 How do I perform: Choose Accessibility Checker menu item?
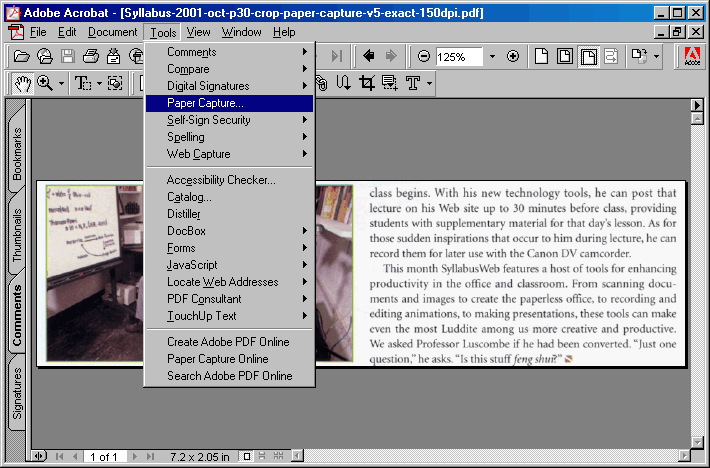pyautogui.click(x=229, y=180)
